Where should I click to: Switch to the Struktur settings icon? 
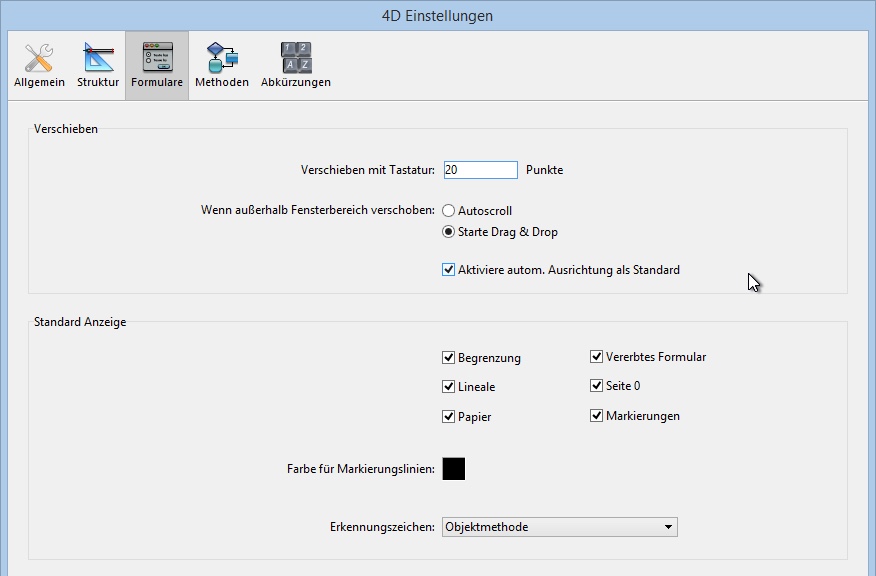point(98,65)
